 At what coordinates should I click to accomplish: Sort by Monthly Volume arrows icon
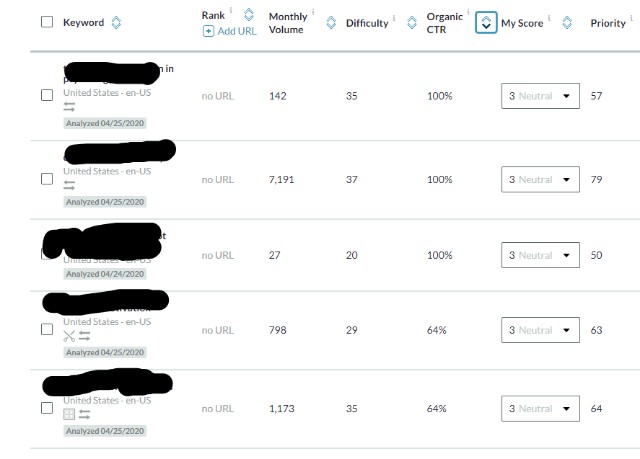tap(331, 23)
